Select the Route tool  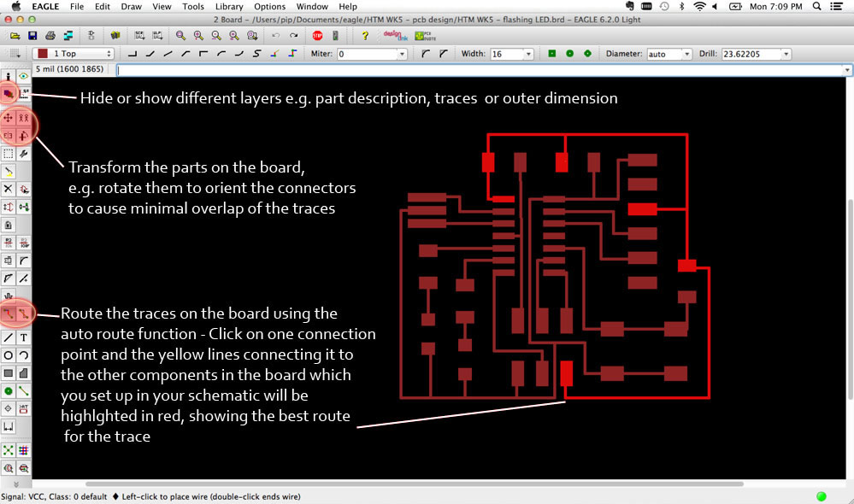[x=9, y=314]
